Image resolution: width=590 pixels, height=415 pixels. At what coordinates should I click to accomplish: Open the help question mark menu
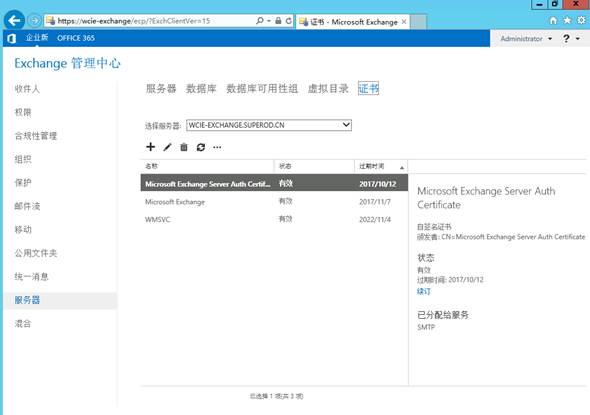pos(571,38)
